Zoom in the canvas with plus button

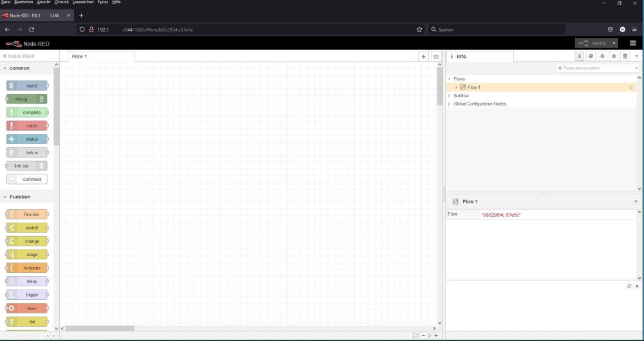coord(436,335)
